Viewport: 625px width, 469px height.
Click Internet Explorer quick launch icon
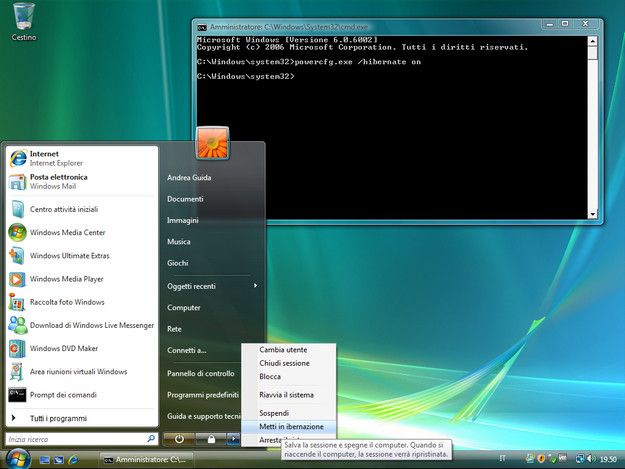(x=73, y=459)
